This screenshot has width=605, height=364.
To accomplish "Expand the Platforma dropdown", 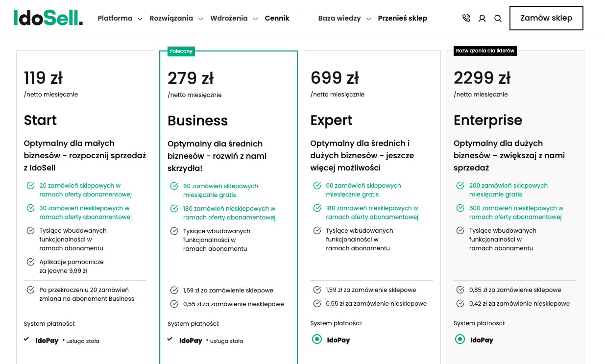I will [119, 18].
